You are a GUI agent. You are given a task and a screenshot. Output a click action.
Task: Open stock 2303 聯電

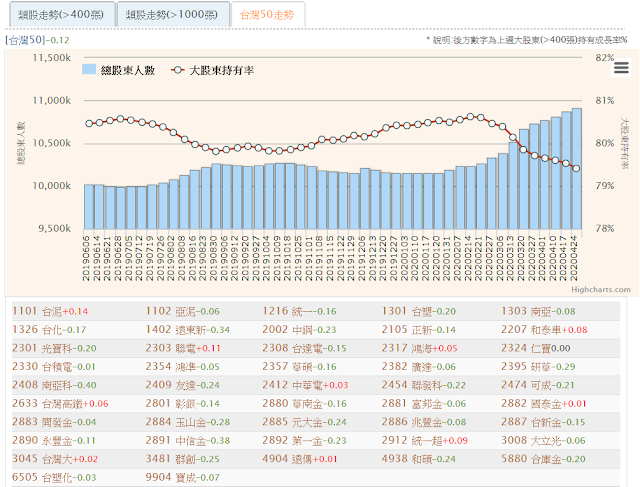pyautogui.click(x=170, y=348)
